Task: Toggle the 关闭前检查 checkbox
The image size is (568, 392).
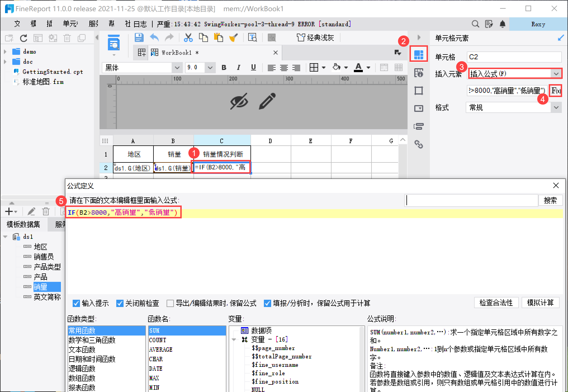Action: point(120,303)
